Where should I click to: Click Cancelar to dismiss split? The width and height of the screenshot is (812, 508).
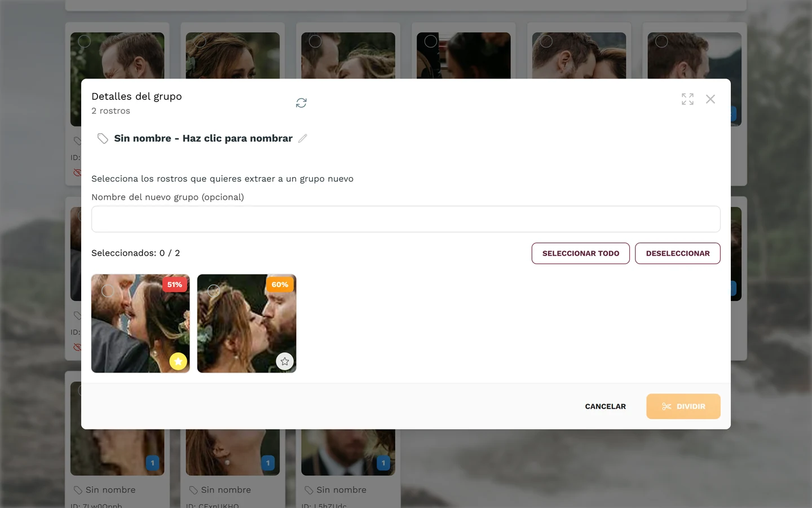606,406
